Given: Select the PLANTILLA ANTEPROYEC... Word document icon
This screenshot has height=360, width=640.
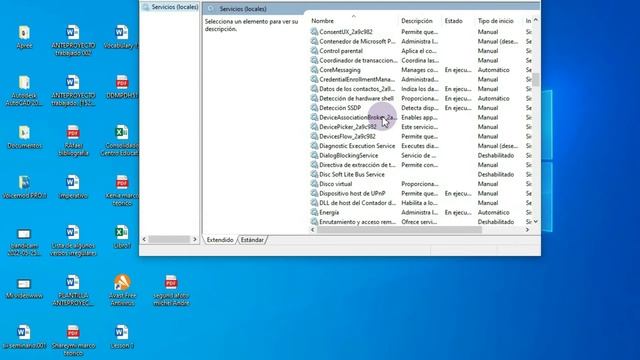Looking at the screenshot, I should 73,282.
